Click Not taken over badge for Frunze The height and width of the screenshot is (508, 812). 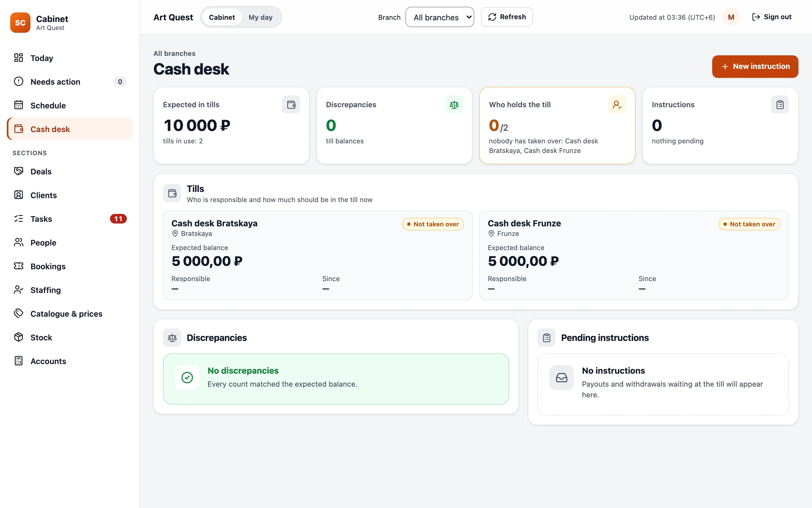[x=749, y=224]
